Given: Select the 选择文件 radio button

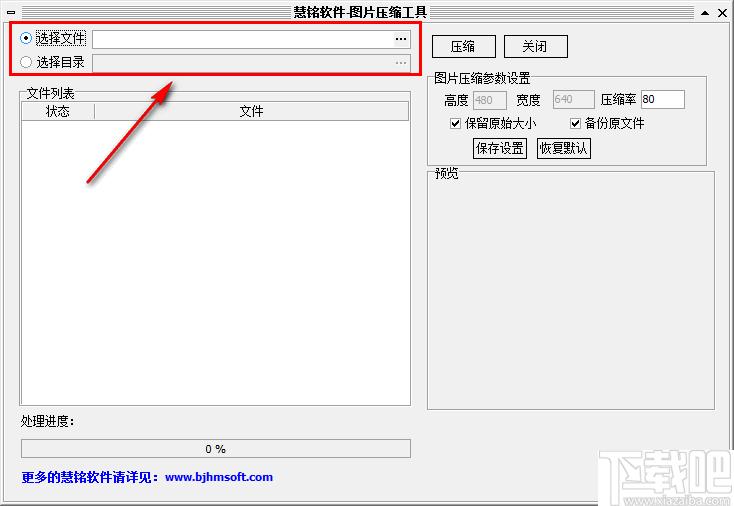Looking at the screenshot, I should pyautogui.click(x=26, y=38).
